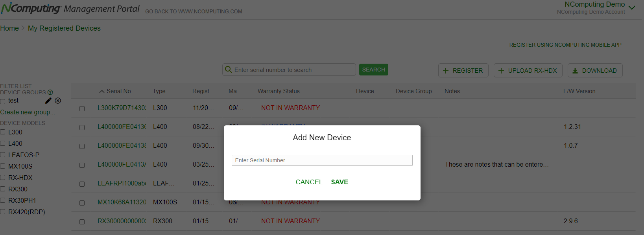Screen dimensions: 644x235
Task: Sort by the Ma... column header
Action: point(235,91)
